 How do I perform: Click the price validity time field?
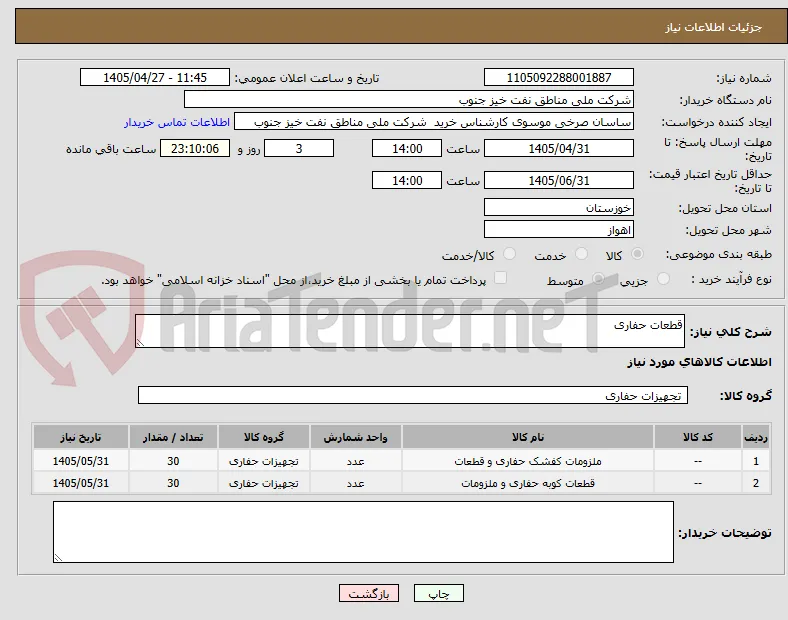tap(407, 180)
